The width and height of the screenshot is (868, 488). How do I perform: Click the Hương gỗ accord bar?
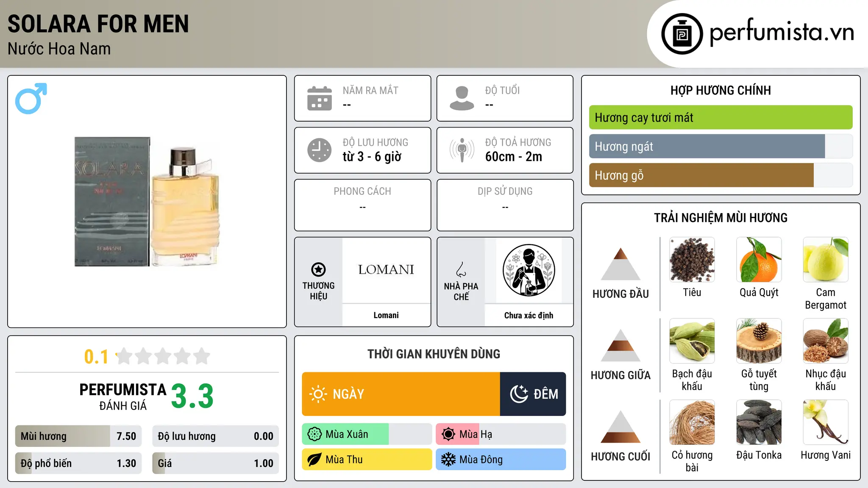(x=721, y=175)
